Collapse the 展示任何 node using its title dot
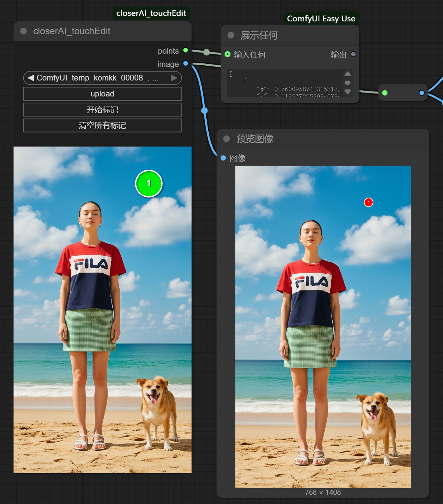This screenshot has width=443, height=504. pyautogui.click(x=231, y=35)
